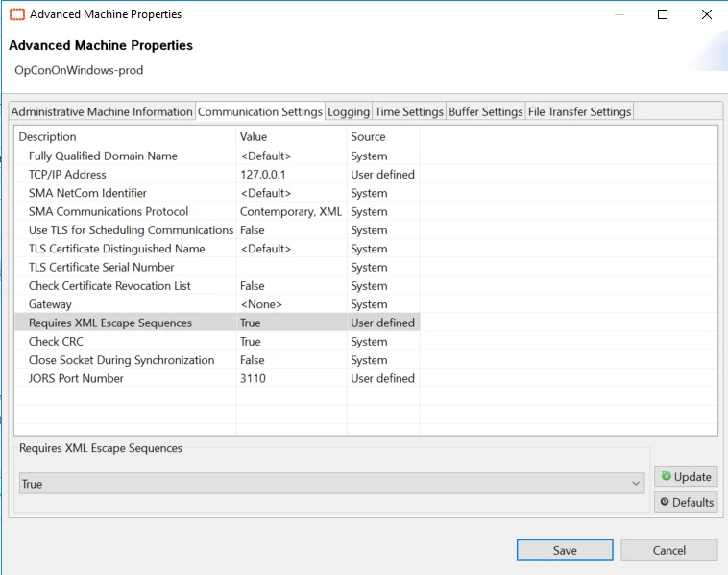Select SMA Communications Protocol row
Screen dimensions: 728x575
(x=217, y=211)
